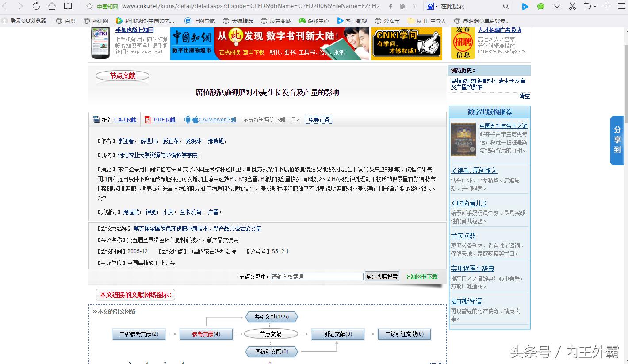Click the printer icon beside 推荐 CAJ下载
This screenshot has width=628, height=364.
(96, 119)
